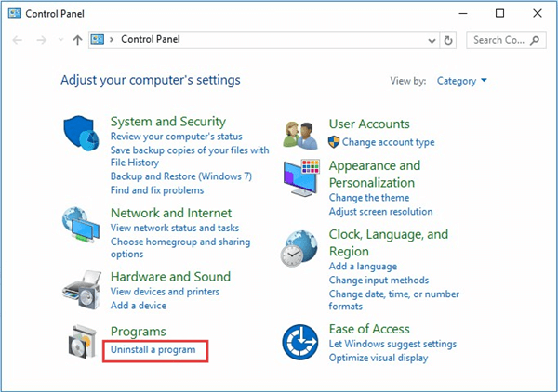Click the search magnifier icon
This screenshot has width=558, height=392.
535,40
